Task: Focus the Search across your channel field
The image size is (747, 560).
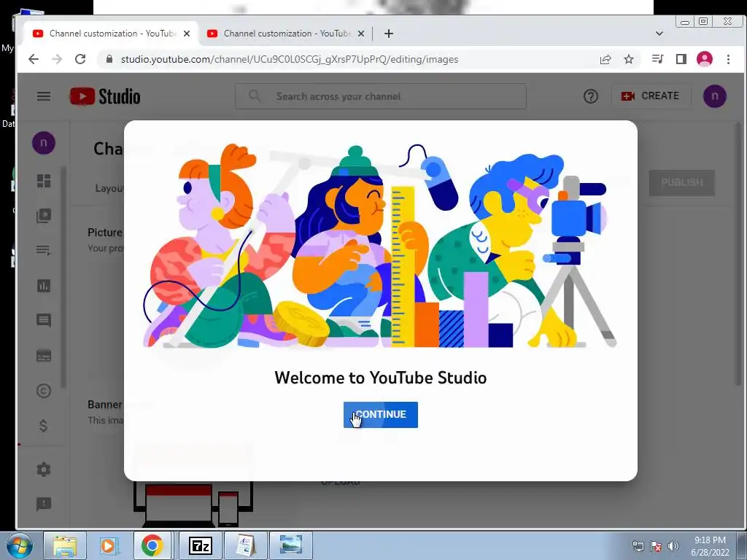Action: click(381, 96)
